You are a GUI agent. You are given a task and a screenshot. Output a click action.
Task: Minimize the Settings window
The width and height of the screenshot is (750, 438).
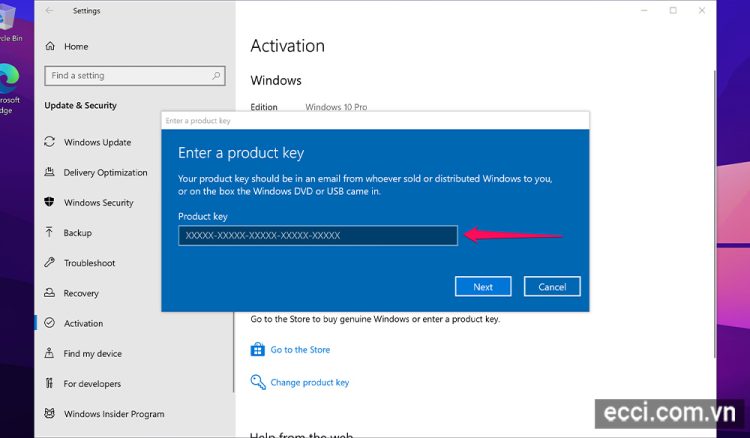(644, 10)
